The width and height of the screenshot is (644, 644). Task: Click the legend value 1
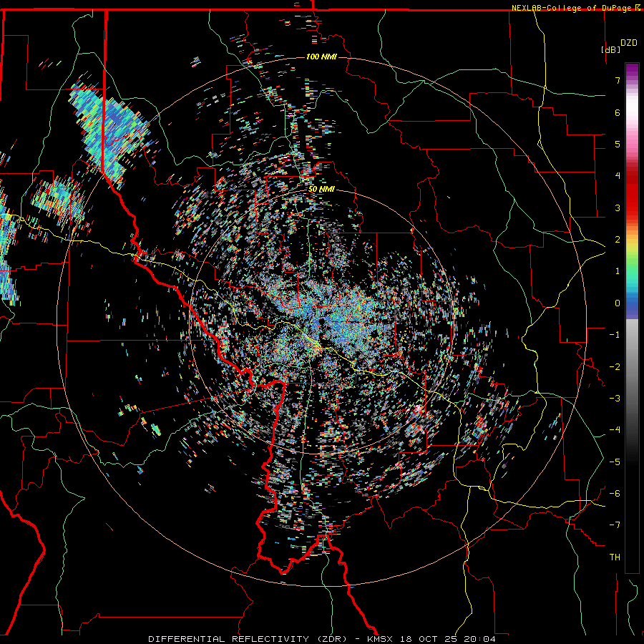click(x=618, y=271)
